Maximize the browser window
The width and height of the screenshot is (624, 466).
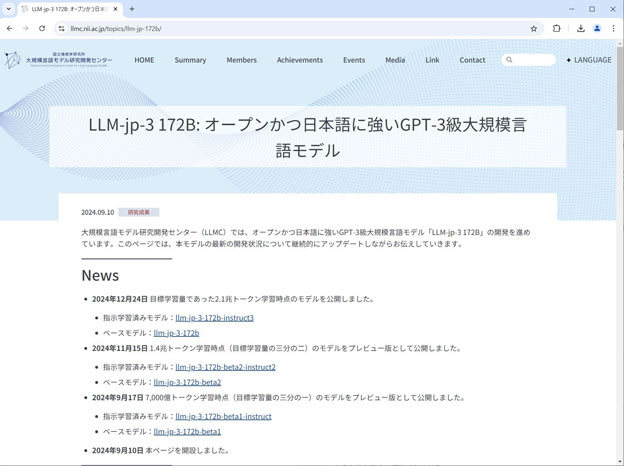(592, 9)
